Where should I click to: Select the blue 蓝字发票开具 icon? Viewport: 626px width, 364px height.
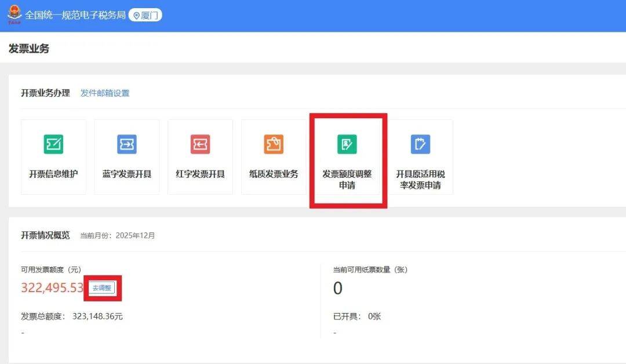[x=127, y=144]
